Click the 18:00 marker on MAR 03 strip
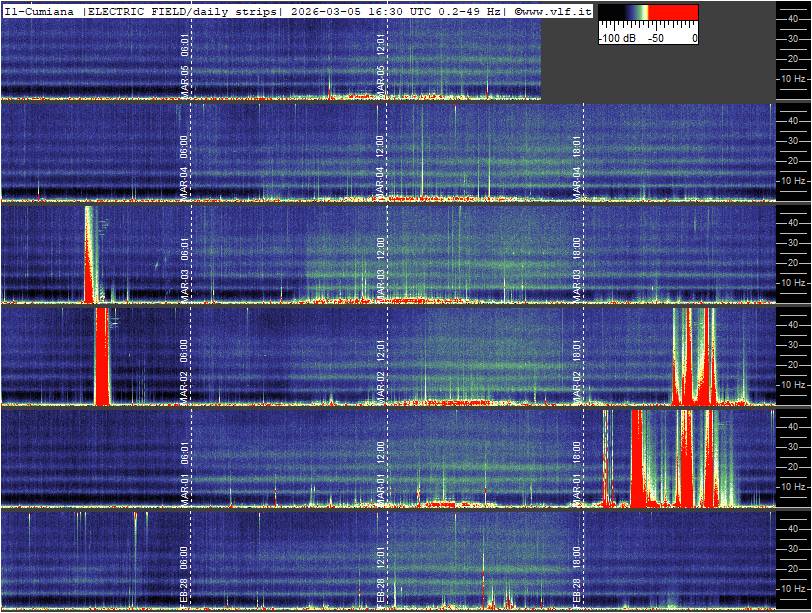This screenshot has width=812, height=613. pyautogui.click(x=577, y=258)
